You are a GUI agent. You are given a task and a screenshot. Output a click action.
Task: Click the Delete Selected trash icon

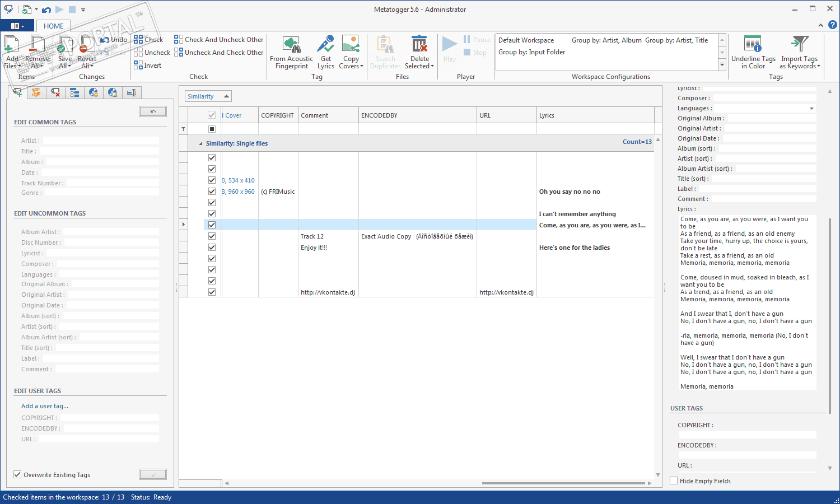[x=419, y=45]
